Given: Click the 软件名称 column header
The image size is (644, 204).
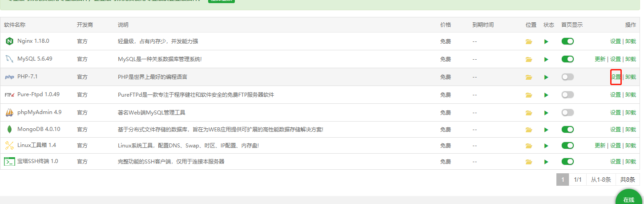Looking at the screenshot, I should point(15,25).
